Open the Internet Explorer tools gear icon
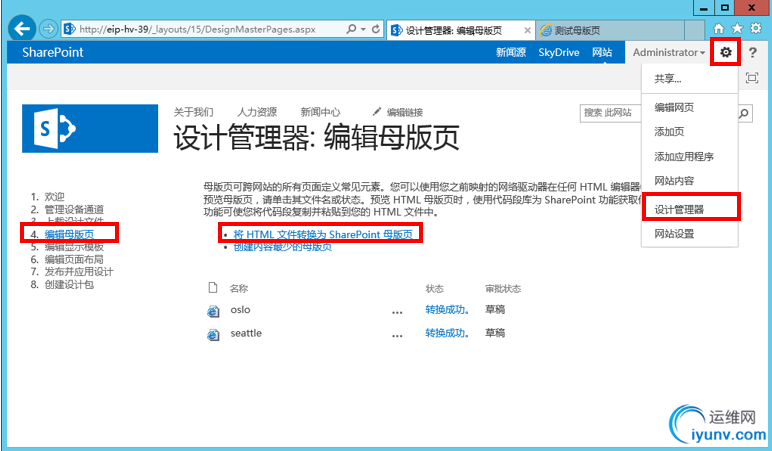 [x=756, y=29]
